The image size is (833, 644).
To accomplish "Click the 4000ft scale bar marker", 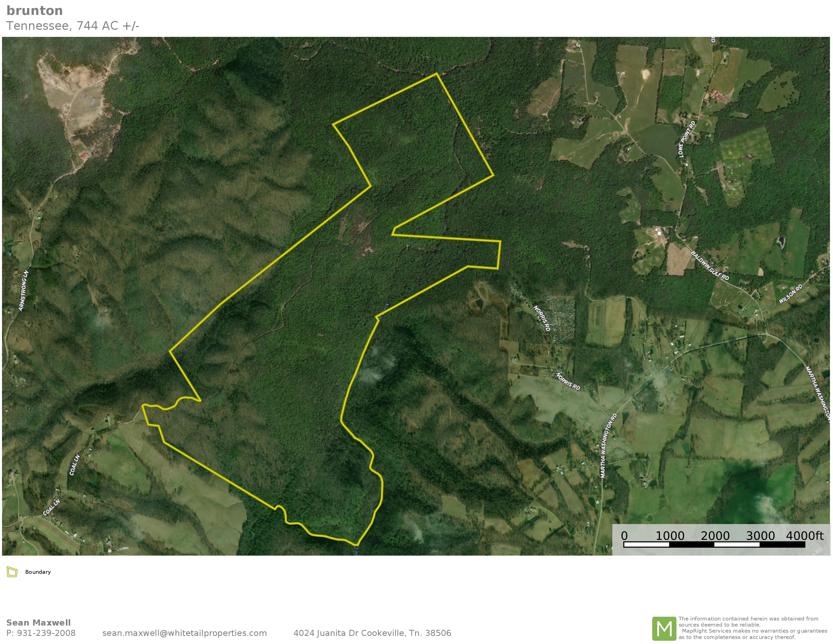I will pos(804,536).
